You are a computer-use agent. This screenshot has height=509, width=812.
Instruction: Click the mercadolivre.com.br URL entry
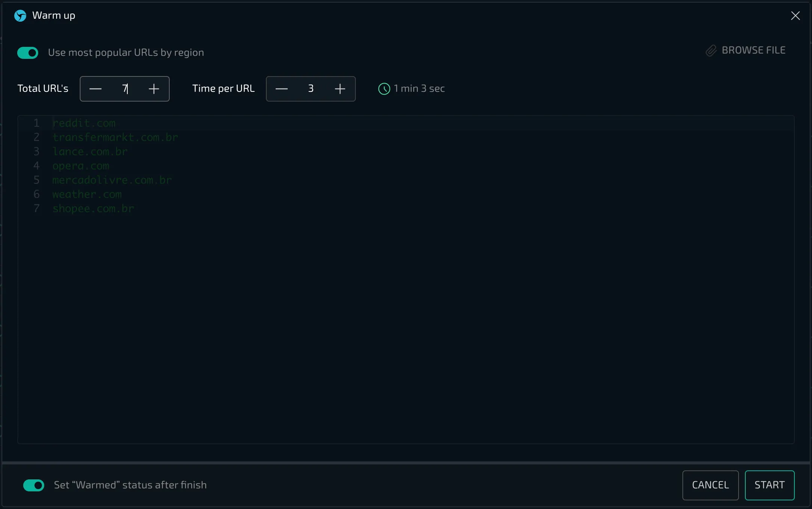112,180
